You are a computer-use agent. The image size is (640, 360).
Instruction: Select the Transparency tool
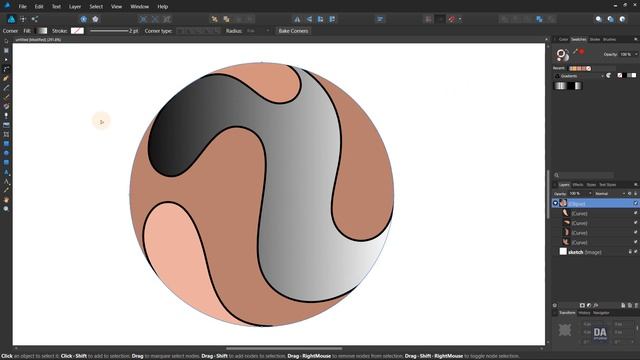click(6, 116)
